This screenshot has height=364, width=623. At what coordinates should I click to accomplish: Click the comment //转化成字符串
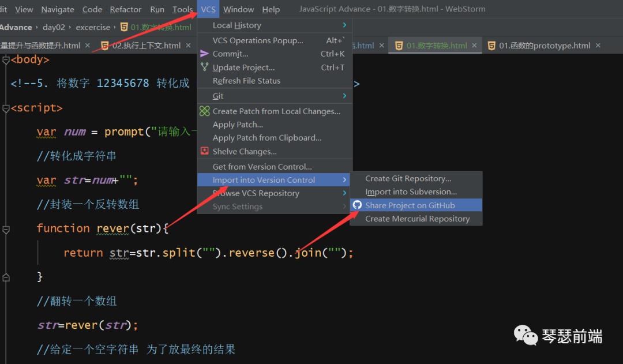(x=77, y=156)
